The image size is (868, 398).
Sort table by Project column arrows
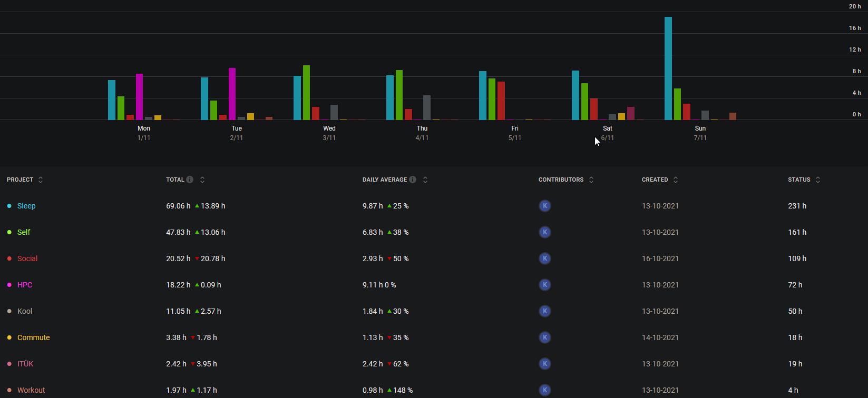click(x=41, y=180)
